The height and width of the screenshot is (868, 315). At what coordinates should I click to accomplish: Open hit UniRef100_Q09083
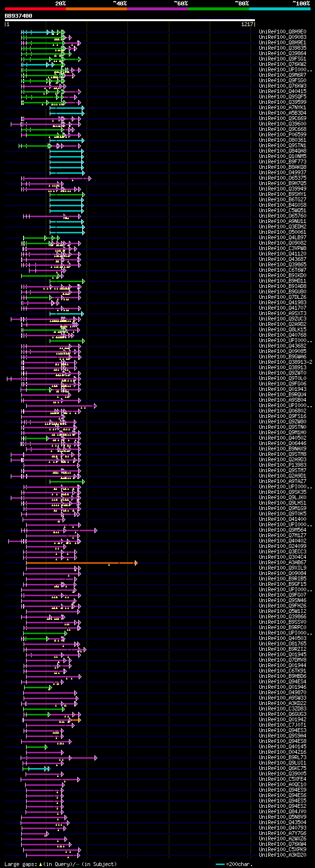(283, 37)
